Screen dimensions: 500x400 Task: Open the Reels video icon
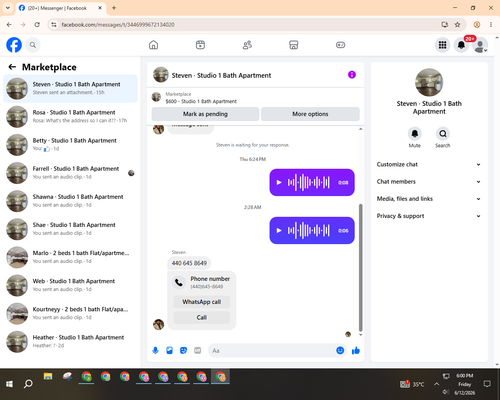point(200,45)
